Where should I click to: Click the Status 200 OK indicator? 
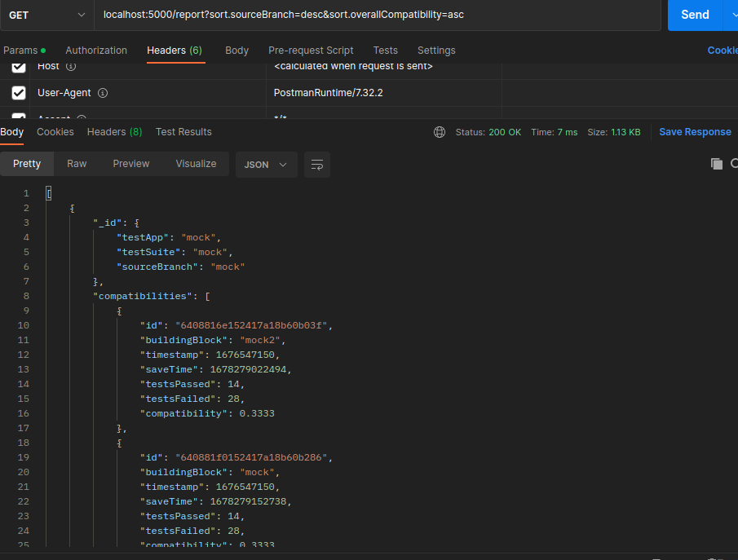coord(488,132)
